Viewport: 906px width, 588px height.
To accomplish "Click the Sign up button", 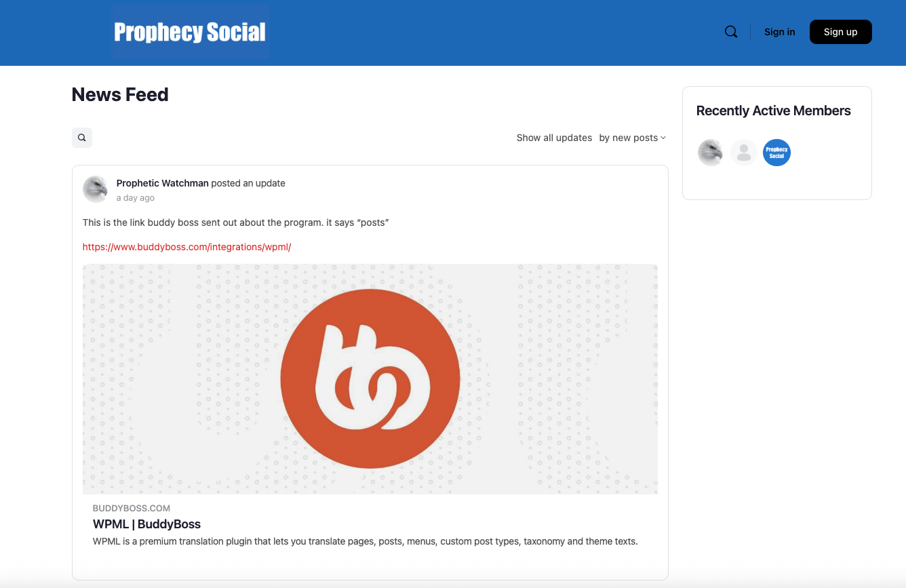I will (841, 32).
